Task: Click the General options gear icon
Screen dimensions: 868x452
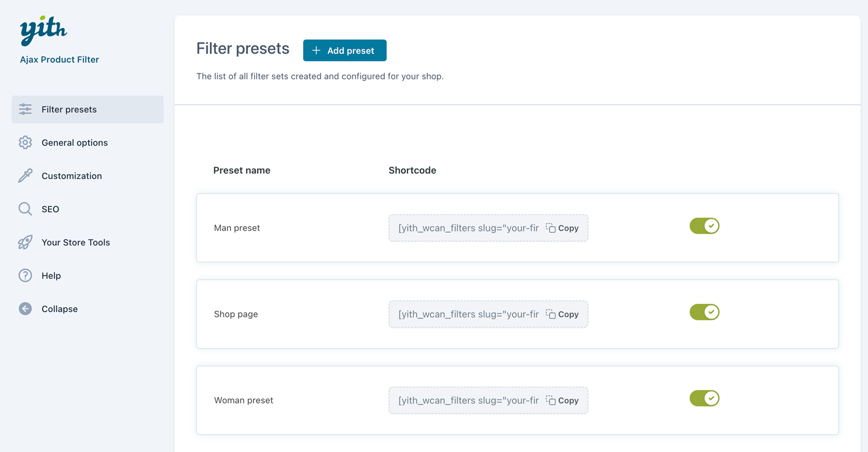Action: 25,142
